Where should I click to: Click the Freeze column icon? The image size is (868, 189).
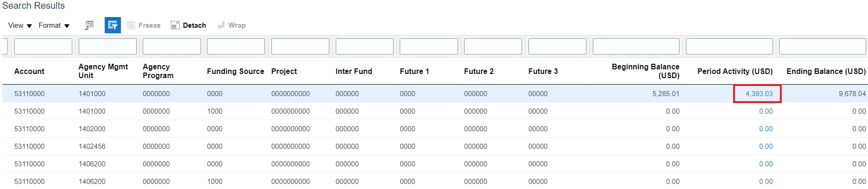(x=131, y=25)
